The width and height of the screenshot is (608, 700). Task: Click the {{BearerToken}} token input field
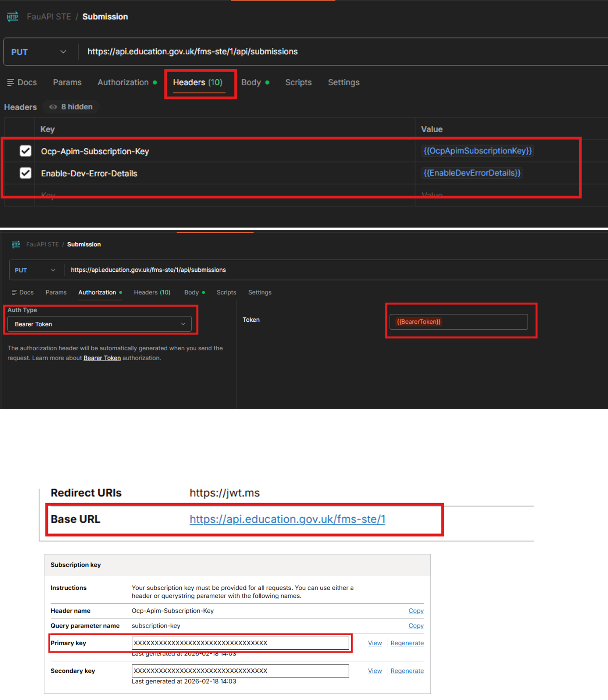point(458,322)
